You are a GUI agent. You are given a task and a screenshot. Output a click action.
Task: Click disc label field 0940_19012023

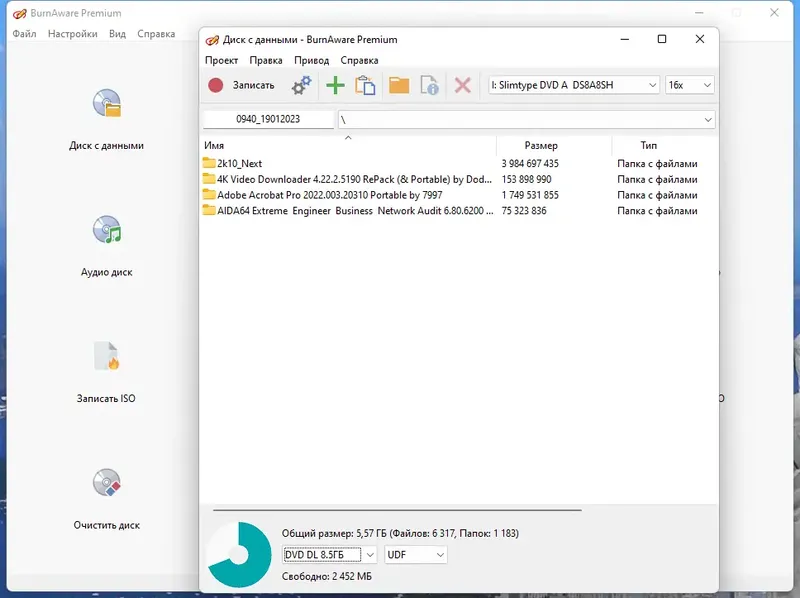point(268,119)
